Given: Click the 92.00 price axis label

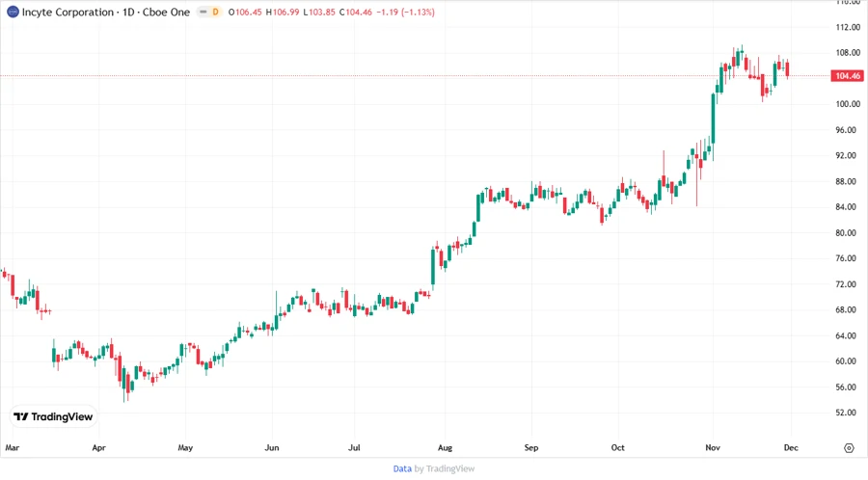Looking at the screenshot, I should 848,155.
